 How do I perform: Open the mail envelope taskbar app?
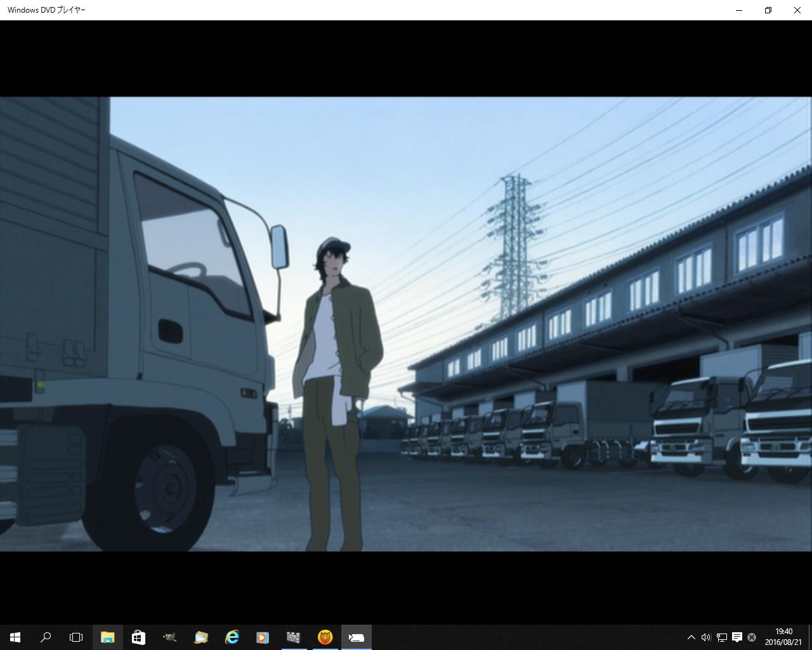click(200, 637)
